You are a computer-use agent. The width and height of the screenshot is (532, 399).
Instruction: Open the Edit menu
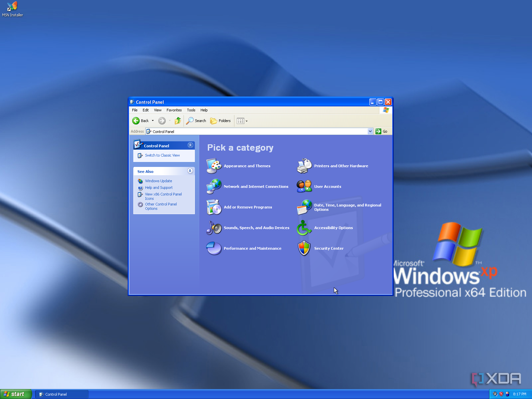pos(146,110)
